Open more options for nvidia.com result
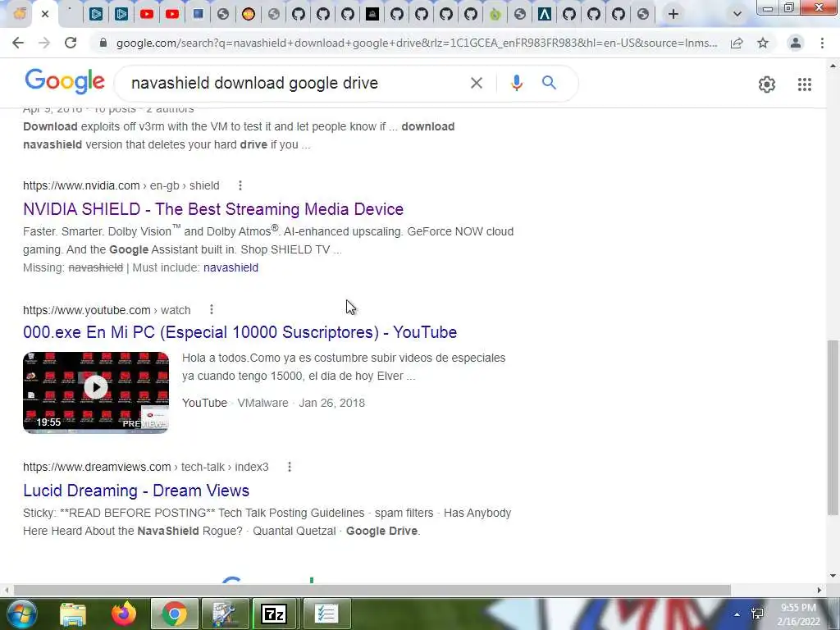The image size is (840, 630). click(x=240, y=185)
